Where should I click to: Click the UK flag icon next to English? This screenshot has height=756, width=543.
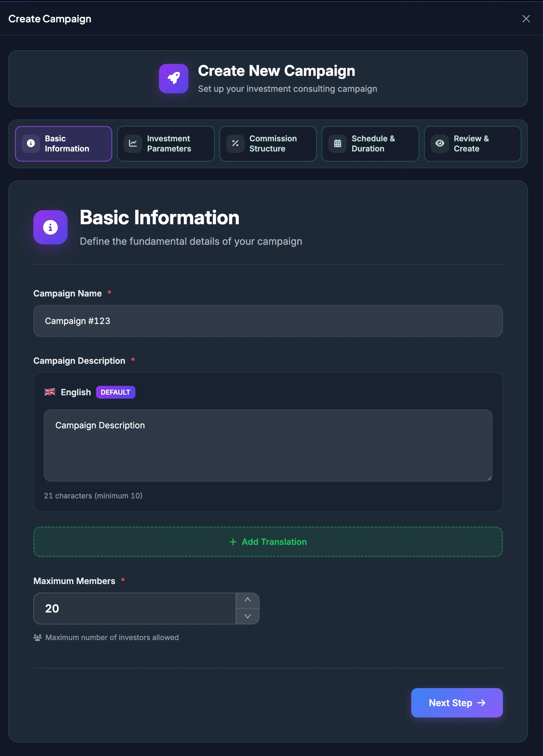[50, 392]
